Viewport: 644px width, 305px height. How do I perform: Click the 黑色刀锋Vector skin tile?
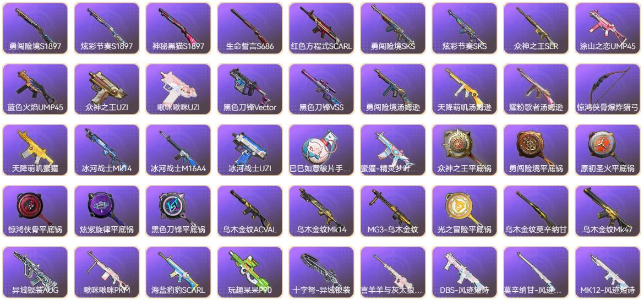point(250,89)
